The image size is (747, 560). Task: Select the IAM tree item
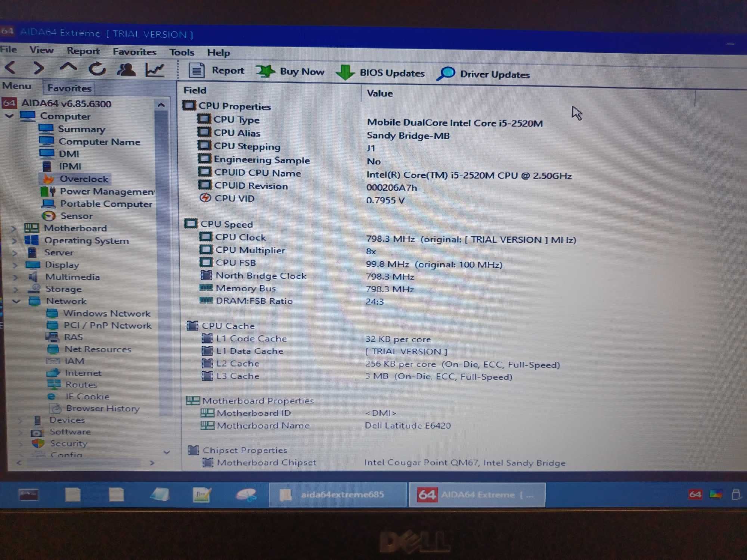74,361
